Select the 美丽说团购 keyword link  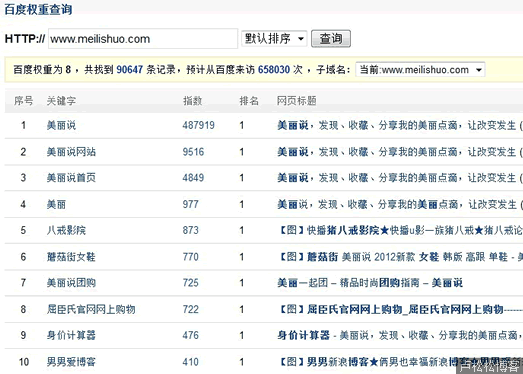pos(71,283)
